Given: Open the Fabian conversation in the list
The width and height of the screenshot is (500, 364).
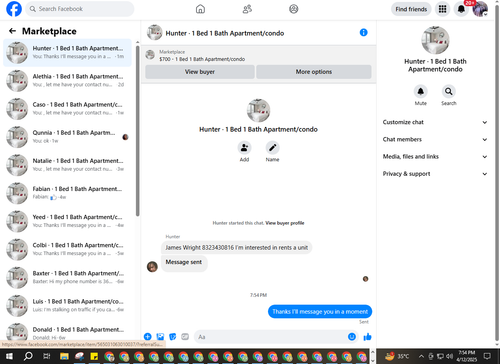Looking at the screenshot, I should tap(67, 193).
